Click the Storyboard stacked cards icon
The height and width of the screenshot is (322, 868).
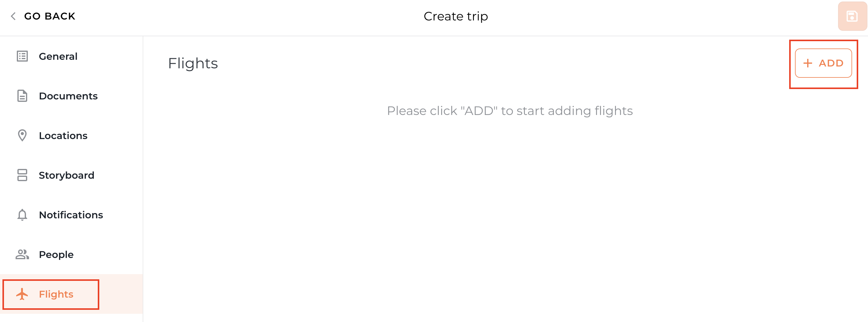pos(22,175)
